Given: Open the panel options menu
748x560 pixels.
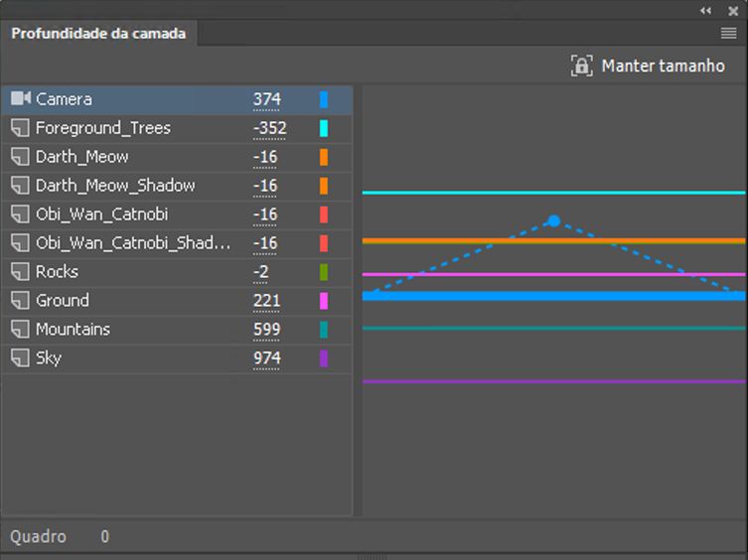Looking at the screenshot, I should point(728,33).
